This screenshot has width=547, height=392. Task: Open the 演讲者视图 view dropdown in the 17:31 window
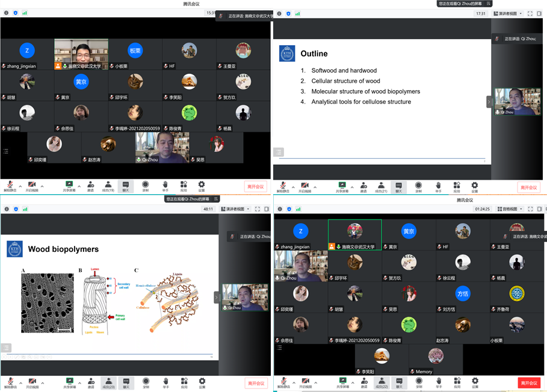click(507, 14)
